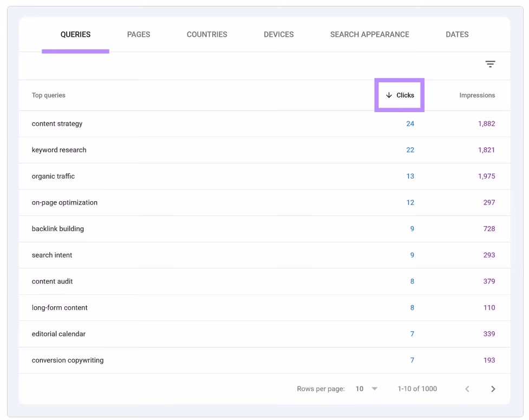The width and height of the screenshot is (529, 420).
Task: Sort by the Impressions column header
Action: coord(477,95)
